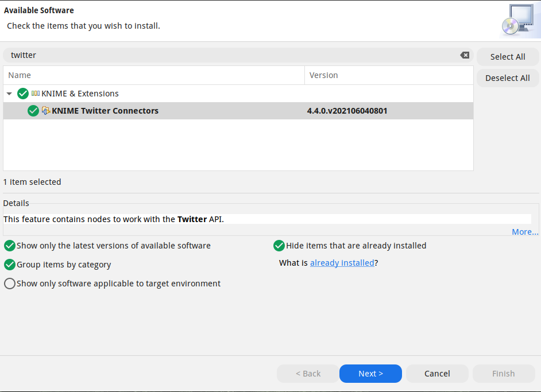Click the green check beside KNIME & Extensions

click(22, 93)
